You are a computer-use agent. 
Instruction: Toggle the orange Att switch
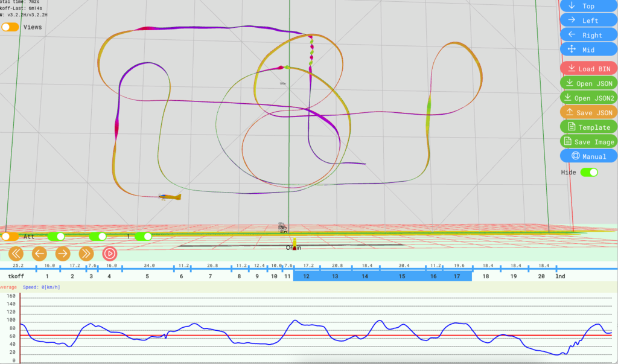10,237
